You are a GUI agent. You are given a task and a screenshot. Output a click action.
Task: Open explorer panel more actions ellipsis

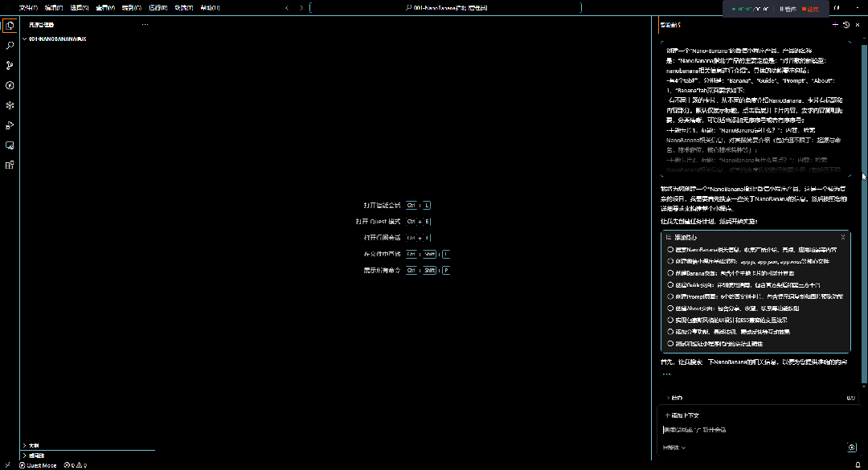(x=145, y=25)
